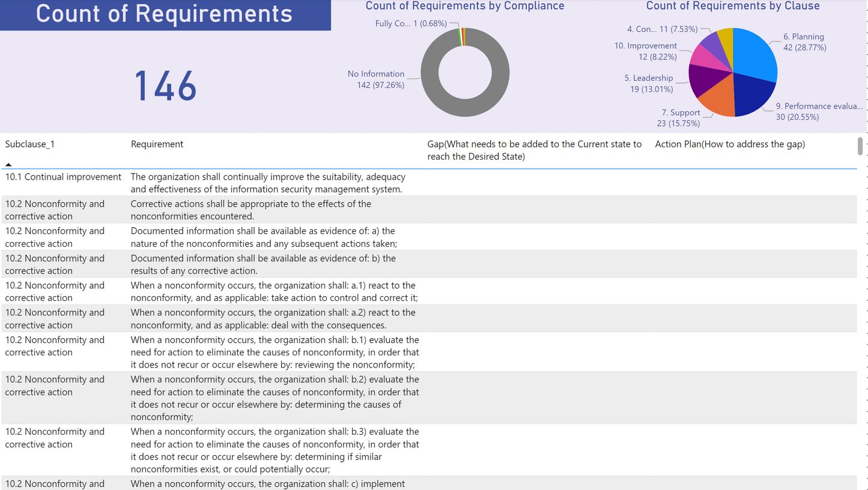868x490 pixels.
Task: Click Count of Requirements by Compliance title
Action: (465, 6)
